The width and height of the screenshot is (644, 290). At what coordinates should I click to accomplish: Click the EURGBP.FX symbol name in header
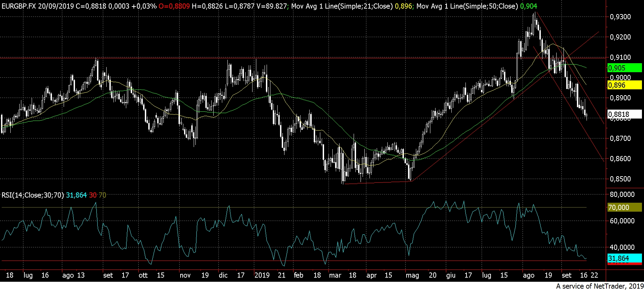(19, 6)
